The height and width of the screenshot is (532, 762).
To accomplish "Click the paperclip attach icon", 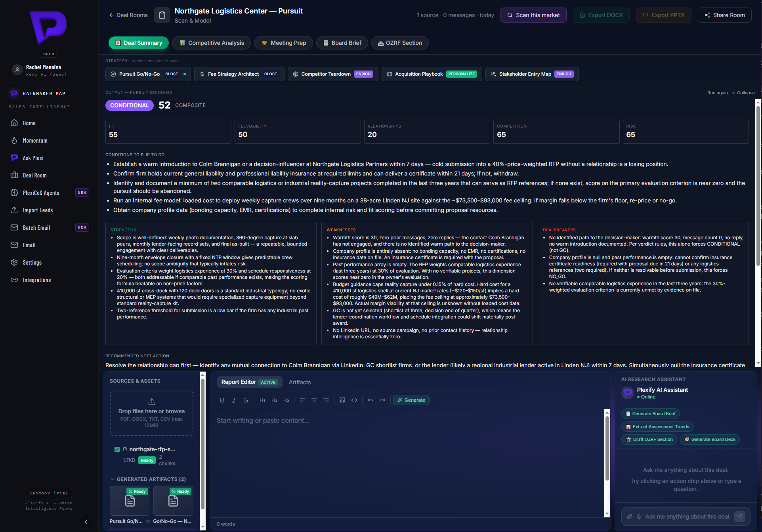I will (x=630, y=517).
